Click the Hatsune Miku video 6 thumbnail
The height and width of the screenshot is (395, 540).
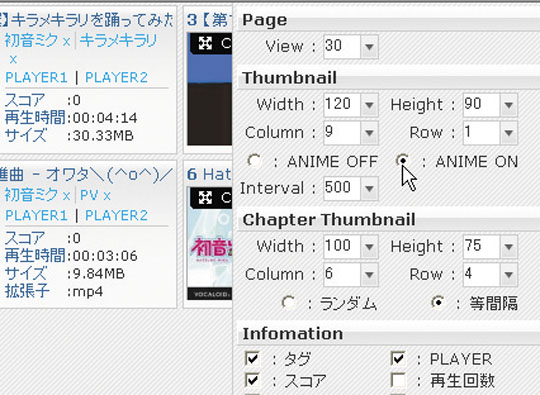[x=209, y=243]
